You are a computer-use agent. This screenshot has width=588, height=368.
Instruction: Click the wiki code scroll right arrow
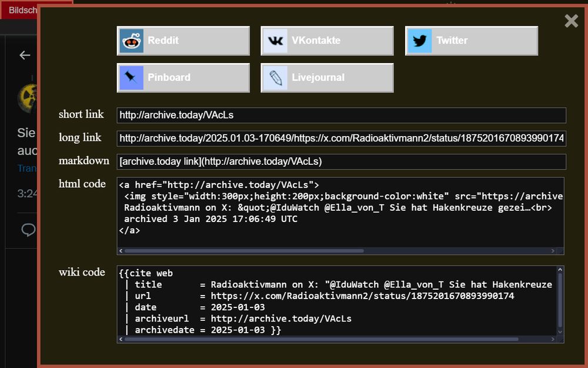tap(553, 339)
